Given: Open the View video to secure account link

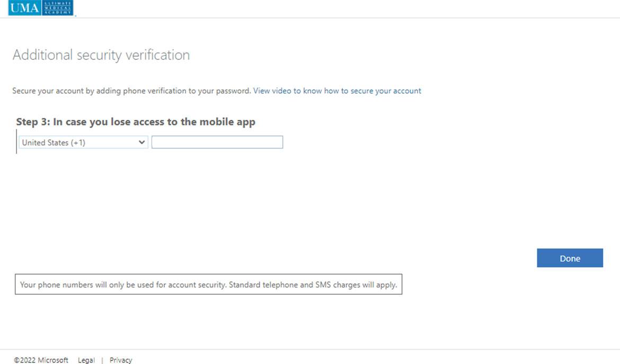Looking at the screenshot, I should 337,91.
